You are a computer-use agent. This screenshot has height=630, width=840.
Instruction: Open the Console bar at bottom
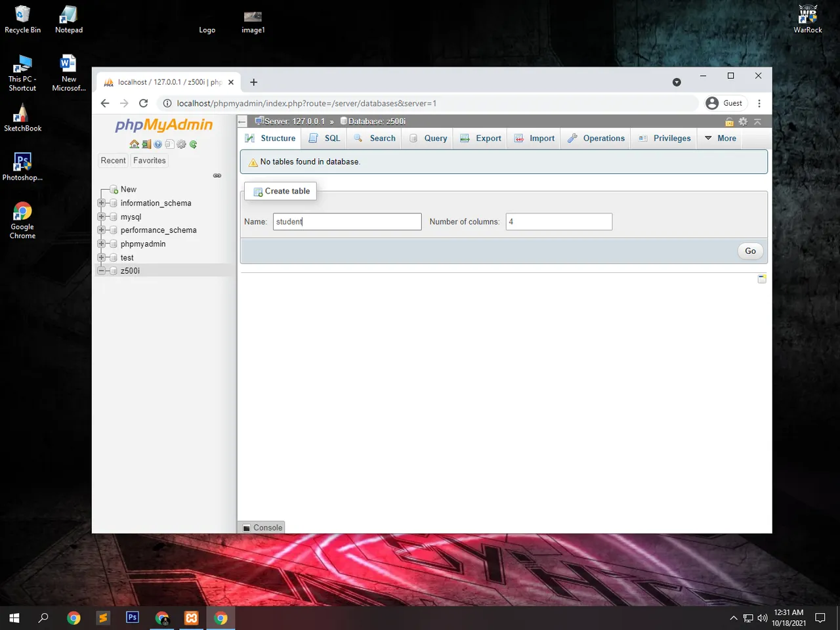[x=262, y=528]
